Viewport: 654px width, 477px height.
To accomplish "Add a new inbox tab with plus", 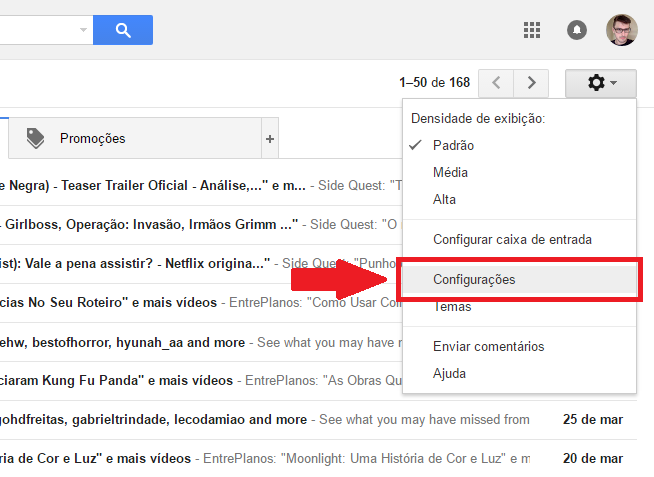I will (x=269, y=139).
